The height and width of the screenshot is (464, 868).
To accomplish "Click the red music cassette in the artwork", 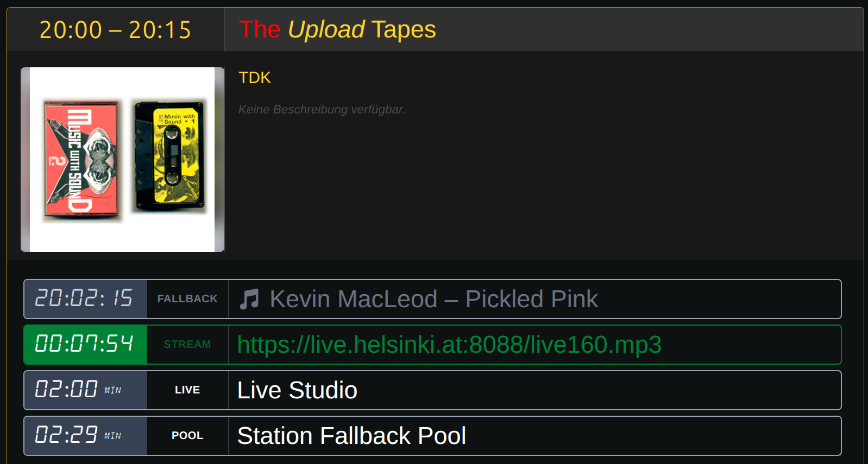I will [81, 160].
